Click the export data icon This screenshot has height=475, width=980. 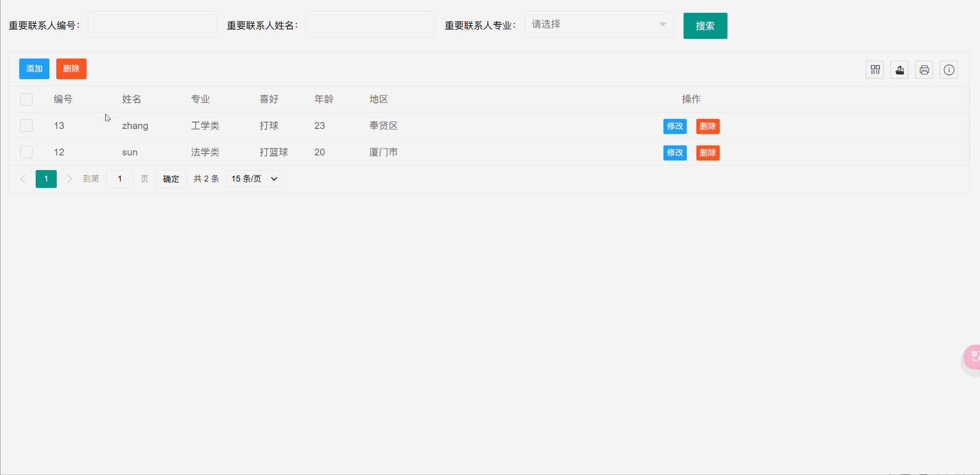(899, 69)
